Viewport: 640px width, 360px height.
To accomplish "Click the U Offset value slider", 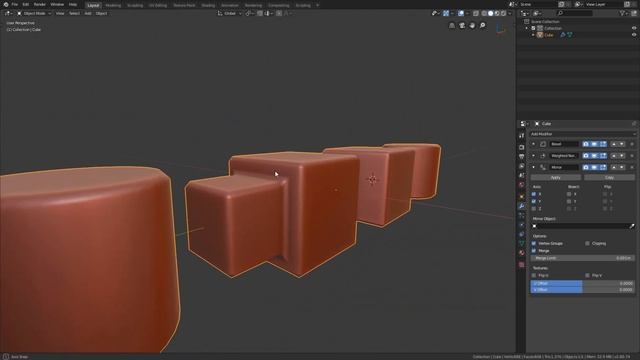I will tap(582, 283).
